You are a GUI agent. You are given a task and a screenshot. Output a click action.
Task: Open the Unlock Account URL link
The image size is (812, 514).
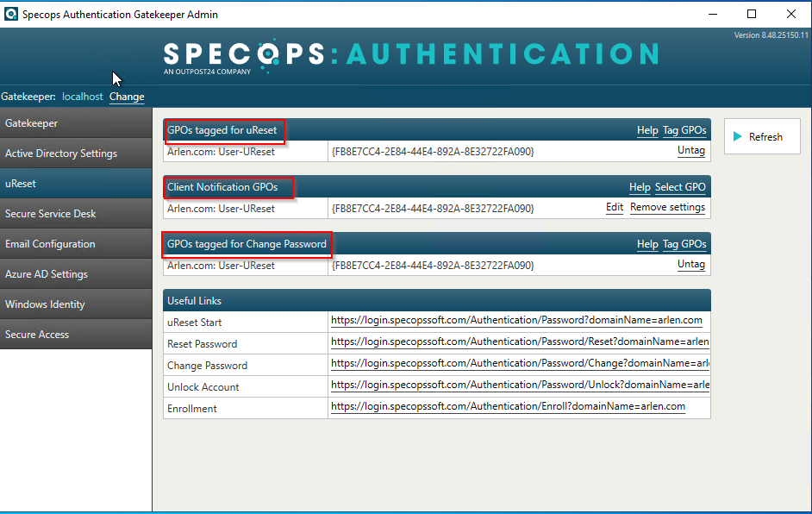pos(520,385)
